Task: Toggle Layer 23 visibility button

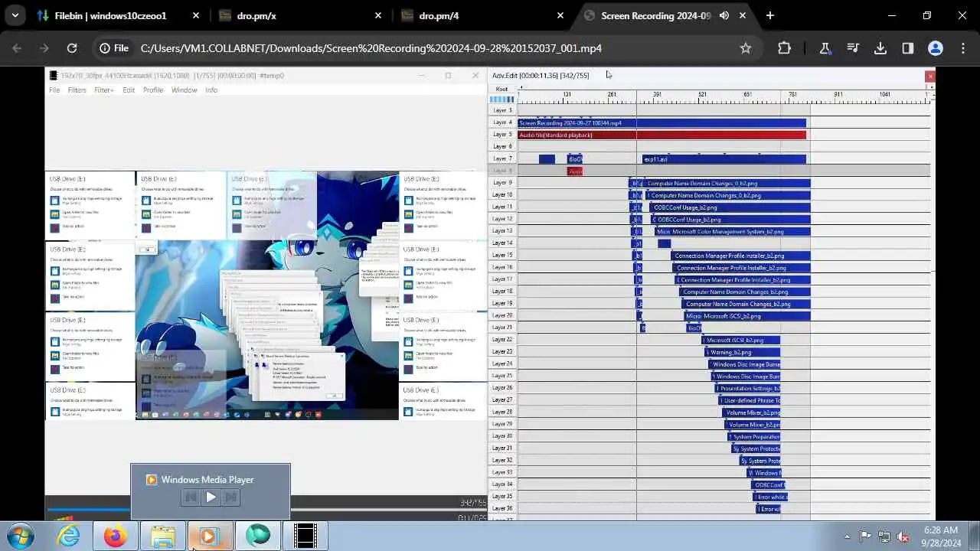Action: [502, 351]
